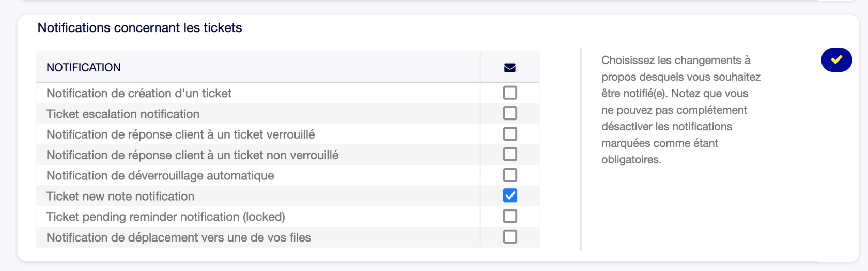Screen dimensions: 868x271
Task: Click the email envelope column icon
Action: tap(510, 68)
